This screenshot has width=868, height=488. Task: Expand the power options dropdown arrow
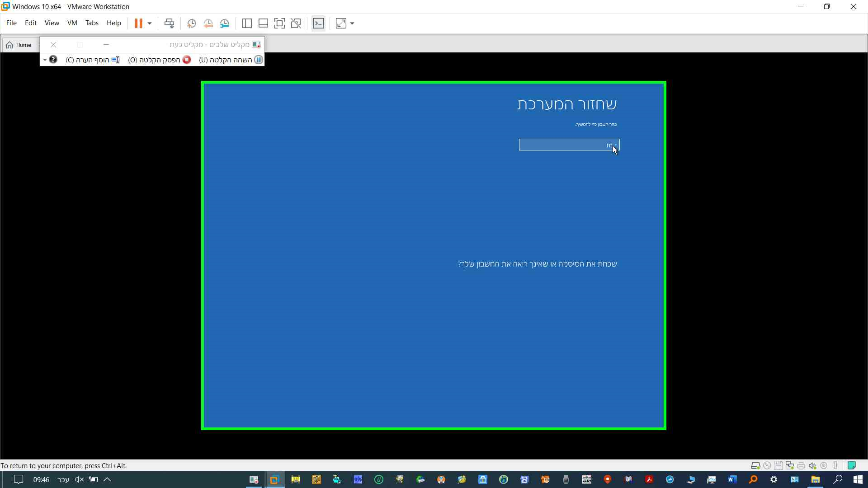(150, 23)
